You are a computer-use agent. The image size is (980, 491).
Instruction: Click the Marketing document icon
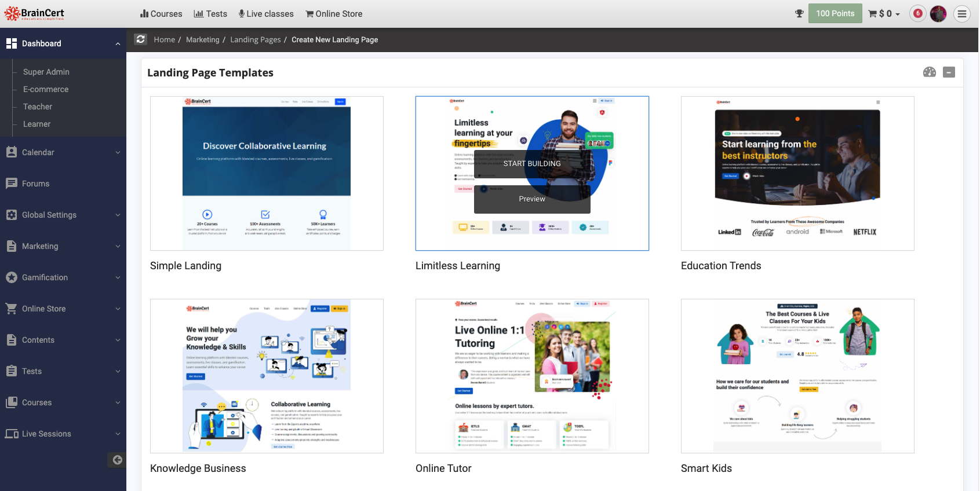(12, 246)
